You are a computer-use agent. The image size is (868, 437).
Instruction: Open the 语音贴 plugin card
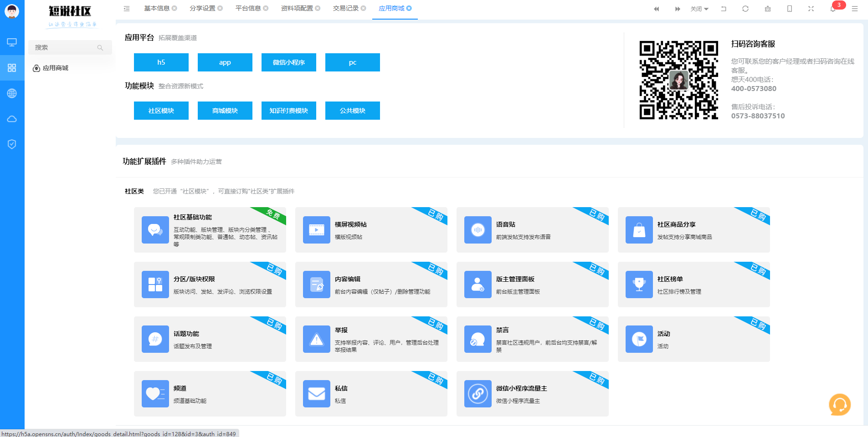point(532,230)
